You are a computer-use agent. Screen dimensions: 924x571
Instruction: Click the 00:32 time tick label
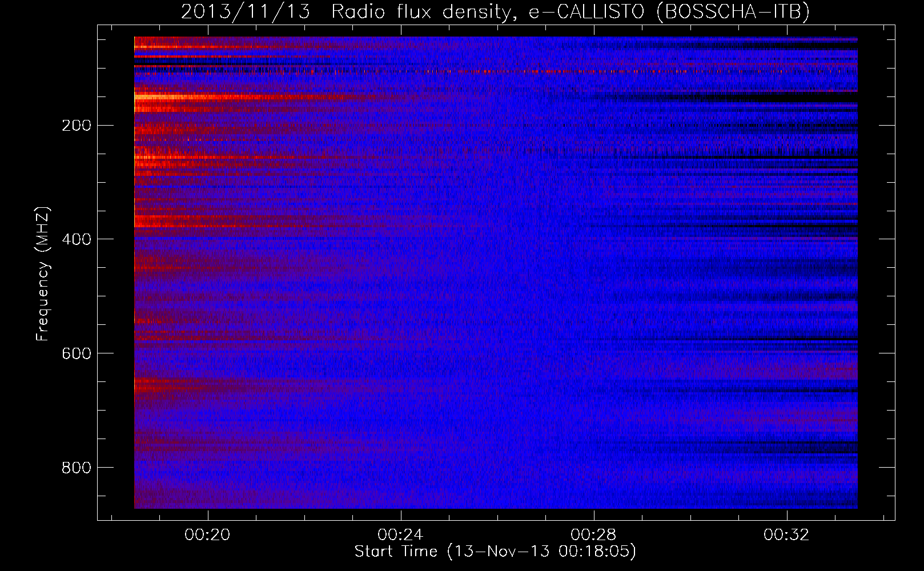(x=786, y=535)
